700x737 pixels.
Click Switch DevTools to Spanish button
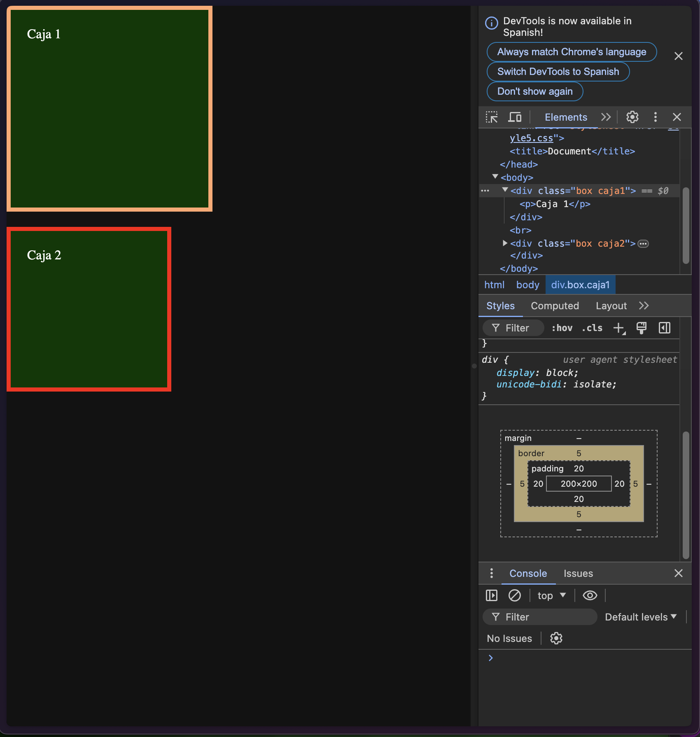coord(558,72)
